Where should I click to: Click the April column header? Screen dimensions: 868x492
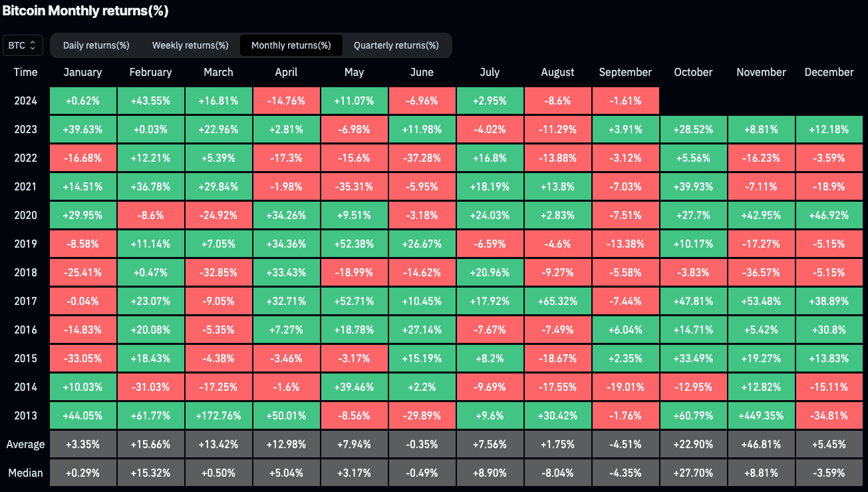(x=287, y=72)
